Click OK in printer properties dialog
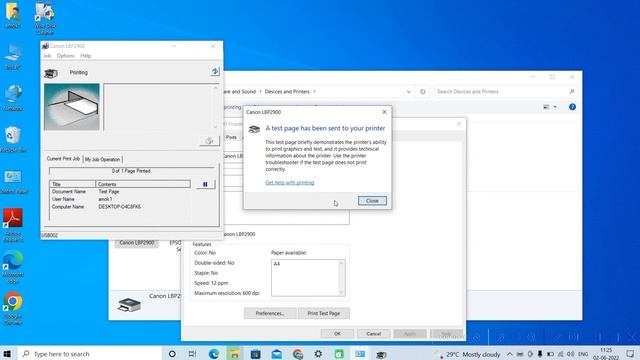This screenshot has height=360, width=640. click(337, 333)
